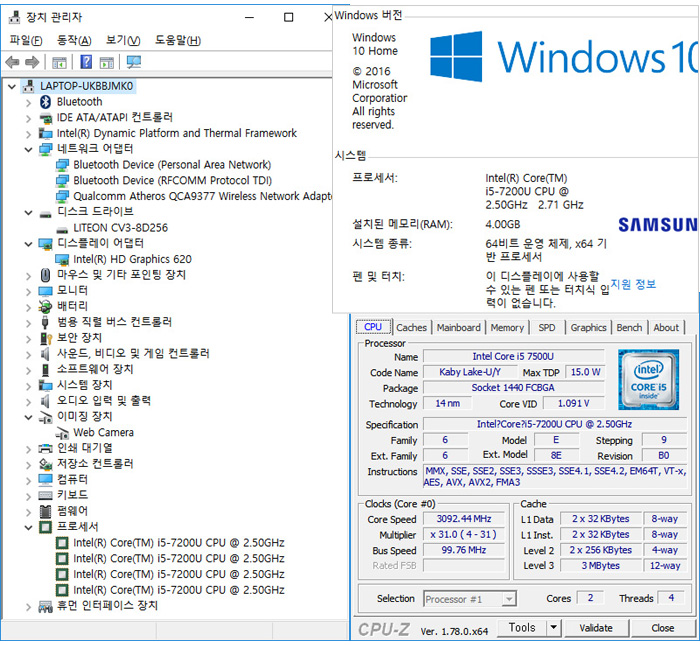Switch to the Caches tab in CPU-Z
Screen dimensions: 700x645
coord(412,328)
